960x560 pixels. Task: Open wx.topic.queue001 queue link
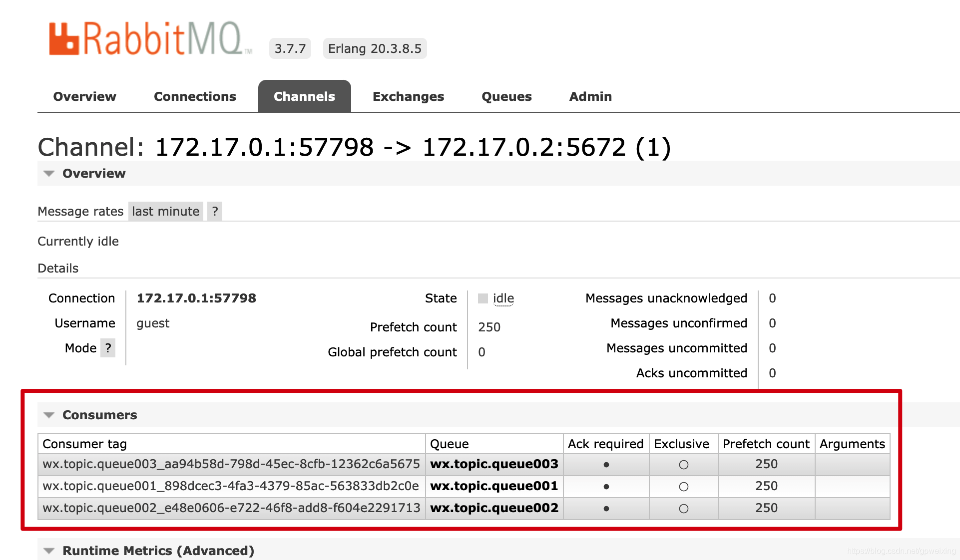click(494, 486)
